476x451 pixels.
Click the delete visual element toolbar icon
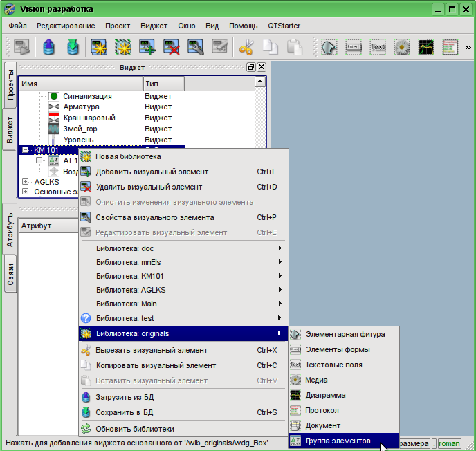172,47
